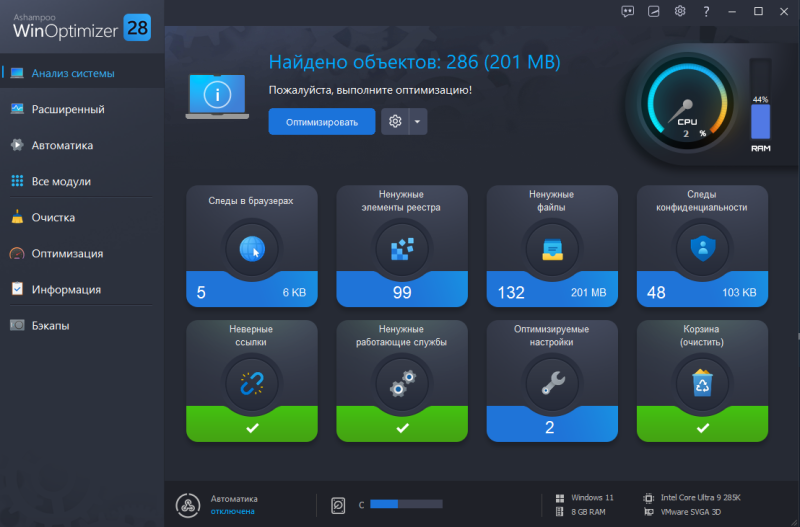Click the grid icon beside Все модули
The width and height of the screenshot is (800, 527).
pos(17,181)
